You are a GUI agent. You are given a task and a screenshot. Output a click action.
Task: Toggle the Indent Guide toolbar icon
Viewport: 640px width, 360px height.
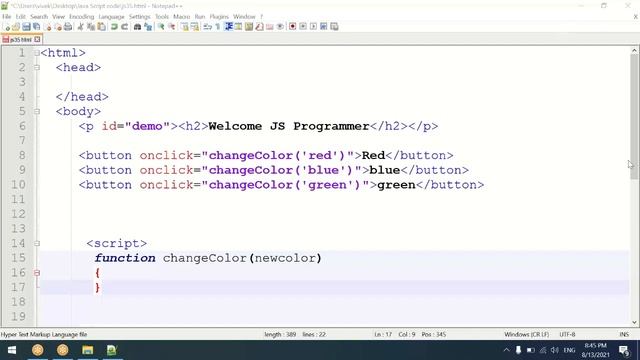[229, 27]
